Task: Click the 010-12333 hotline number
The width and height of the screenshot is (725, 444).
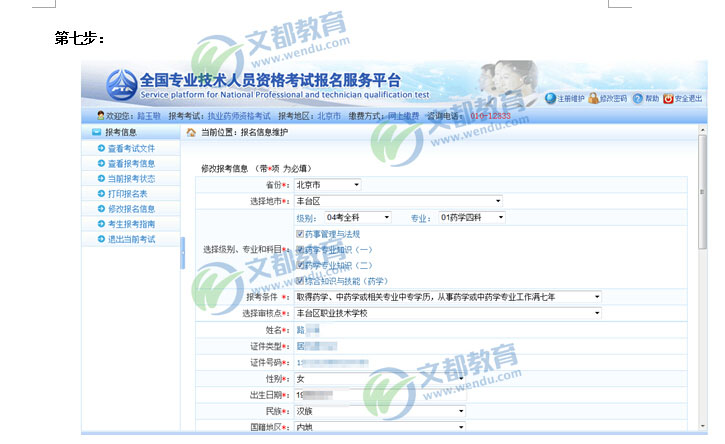Action: [x=491, y=116]
